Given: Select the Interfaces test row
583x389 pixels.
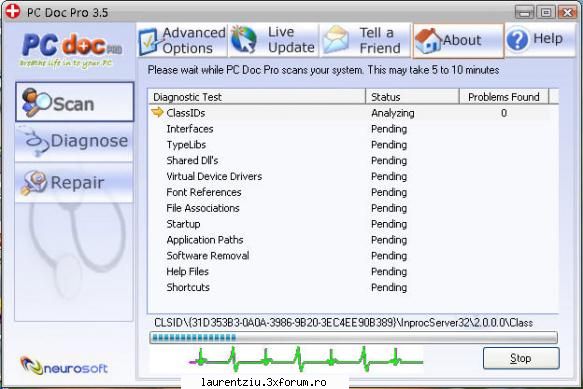Looking at the screenshot, I should pos(350,129).
